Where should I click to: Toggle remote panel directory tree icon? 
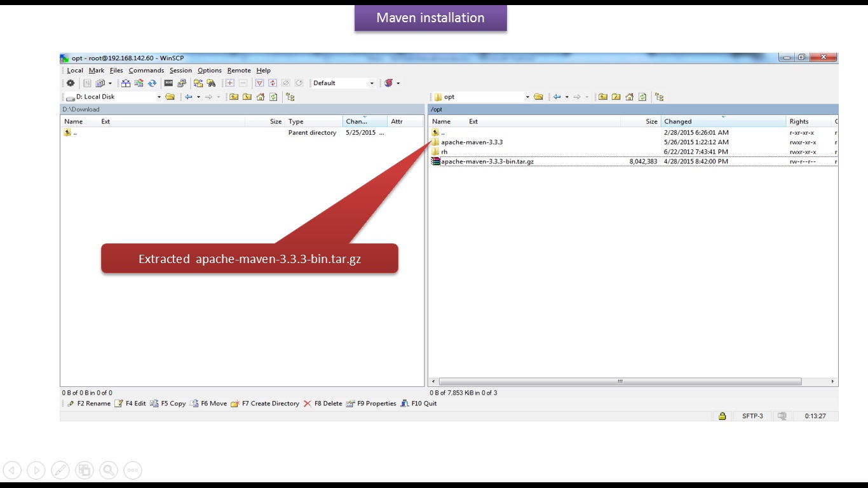pos(659,97)
